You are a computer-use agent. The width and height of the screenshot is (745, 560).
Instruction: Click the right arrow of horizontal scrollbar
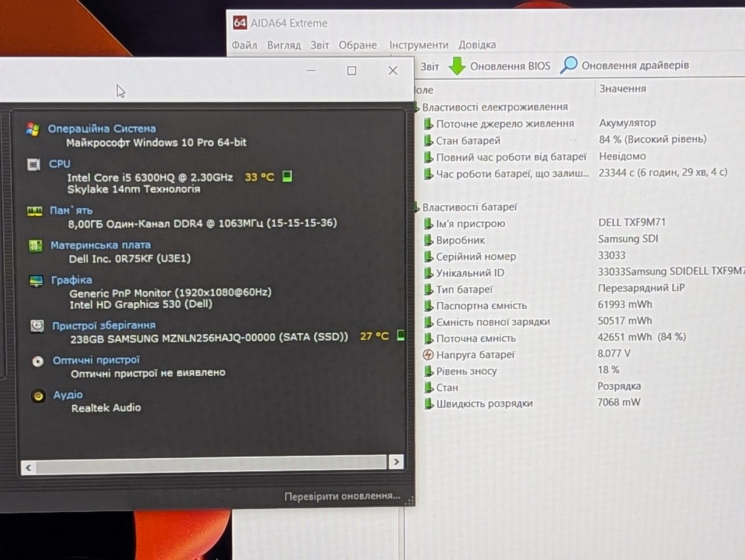tap(396, 462)
